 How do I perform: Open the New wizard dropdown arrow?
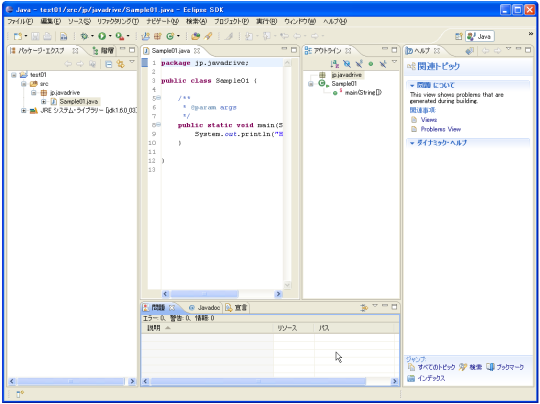point(26,36)
